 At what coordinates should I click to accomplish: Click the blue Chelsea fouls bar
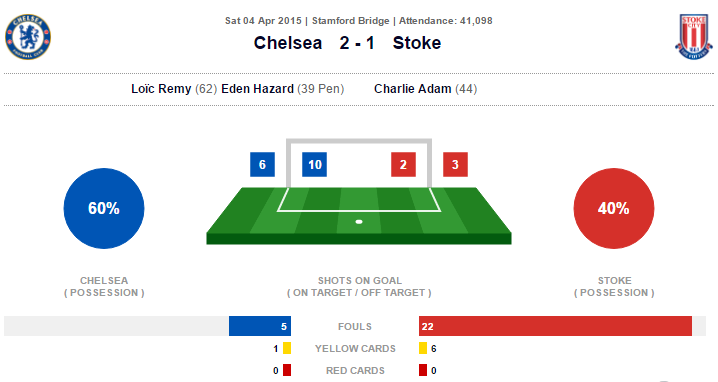click(260, 326)
